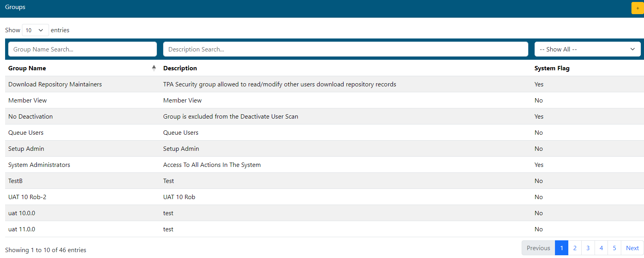
Task: Click the Previous pagination button
Action: pos(538,248)
